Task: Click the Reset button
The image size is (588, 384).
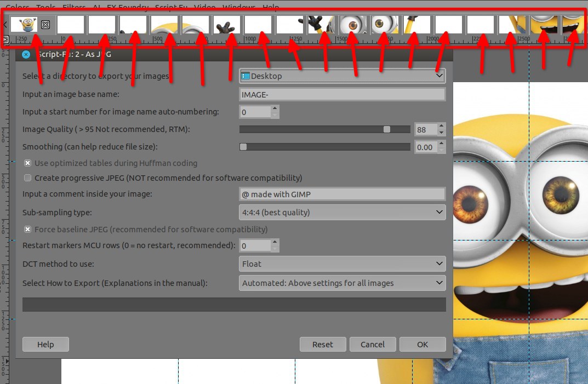Action: [323, 344]
